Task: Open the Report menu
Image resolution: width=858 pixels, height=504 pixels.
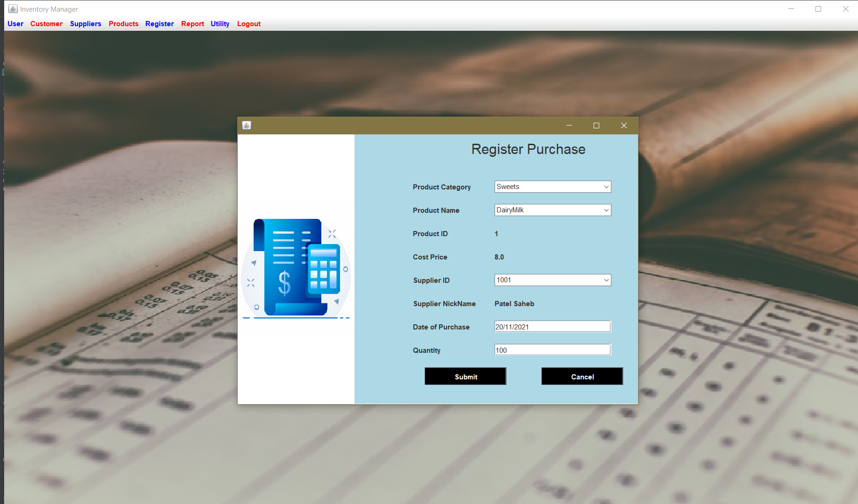Action: point(192,23)
